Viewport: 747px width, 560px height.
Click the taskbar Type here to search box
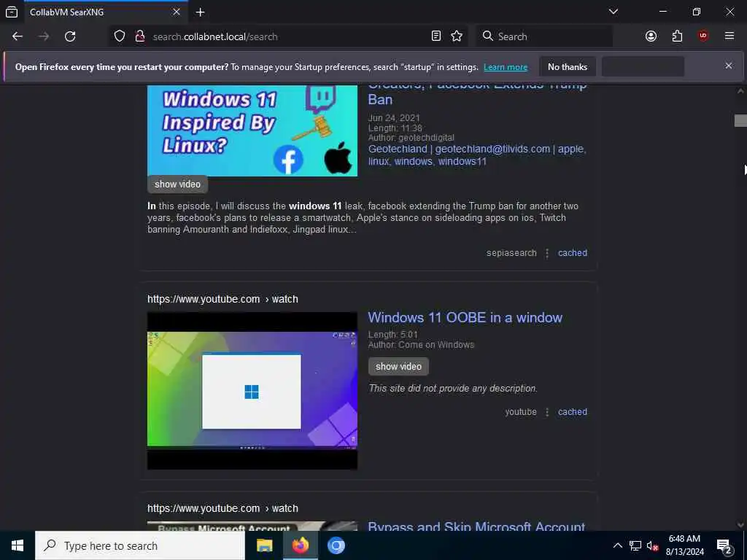140,545
